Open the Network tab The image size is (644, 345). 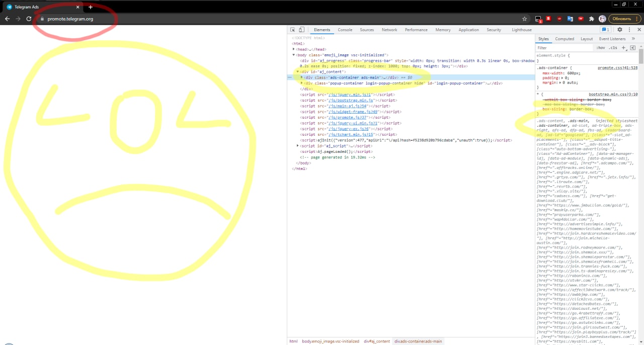coord(389,30)
